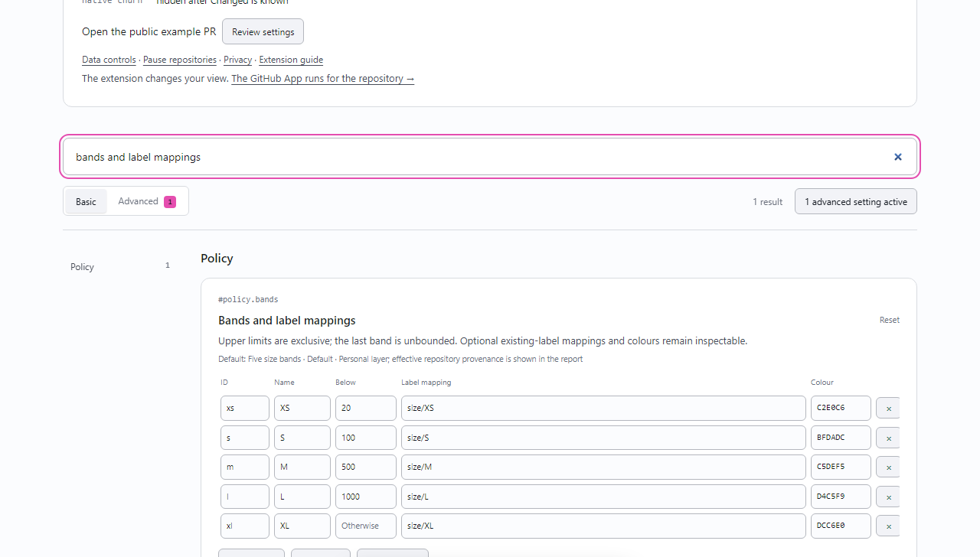The image size is (980, 557).
Task: Remove the xl band row
Action: point(888,526)
